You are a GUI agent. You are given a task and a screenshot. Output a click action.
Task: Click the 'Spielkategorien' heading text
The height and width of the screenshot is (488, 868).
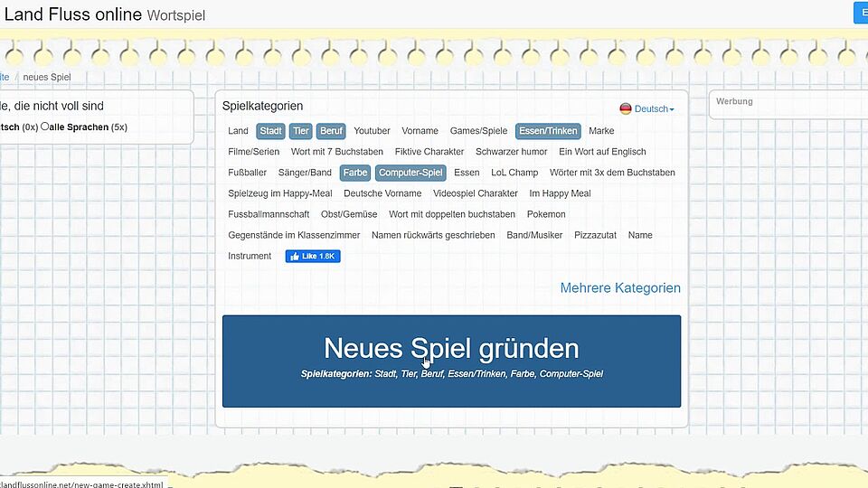click(262, 106)
